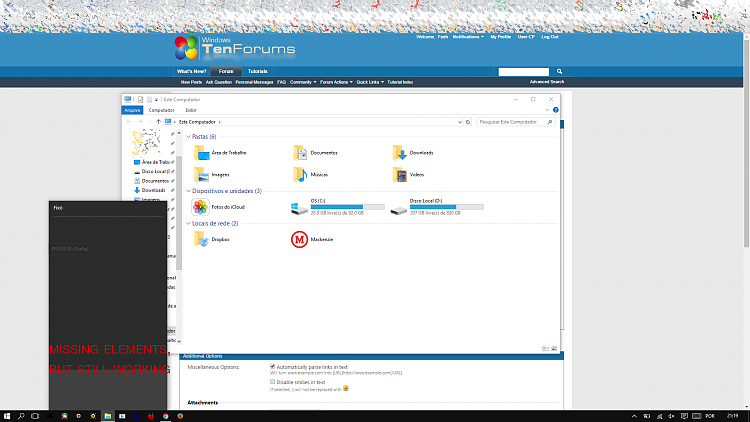This screenshot has width=750, height=422.
Task: Switch to large icons view in Explorer
Action: [554, 349]
